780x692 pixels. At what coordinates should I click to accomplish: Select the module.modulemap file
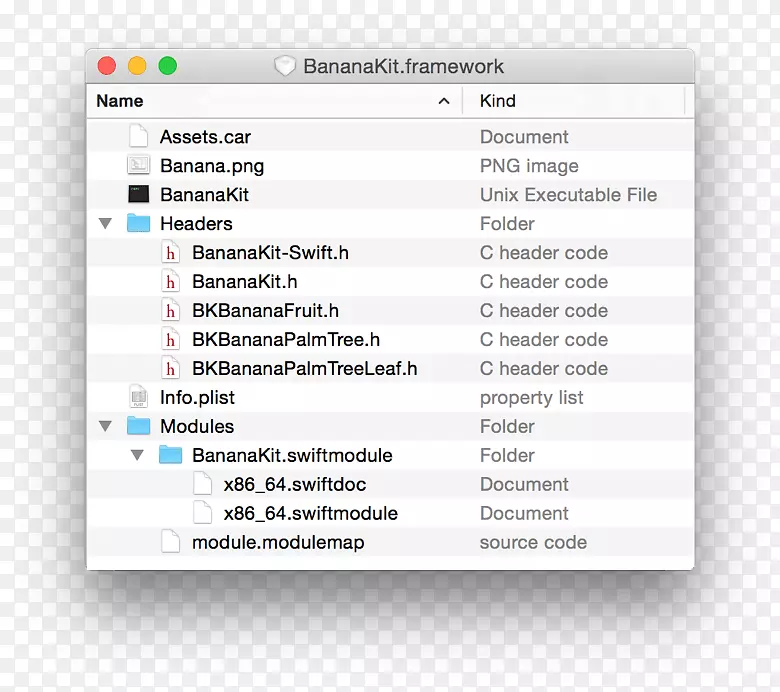pyautogui.click(x=278, y=543)
